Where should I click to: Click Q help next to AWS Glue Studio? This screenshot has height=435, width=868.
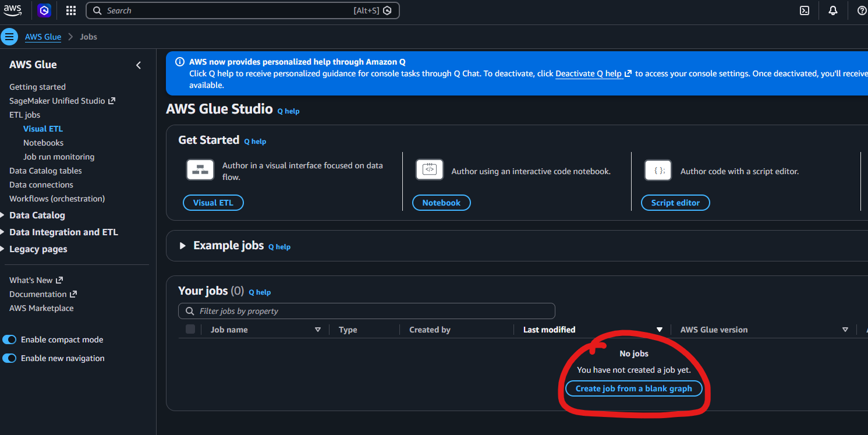(x=288, y=111)
